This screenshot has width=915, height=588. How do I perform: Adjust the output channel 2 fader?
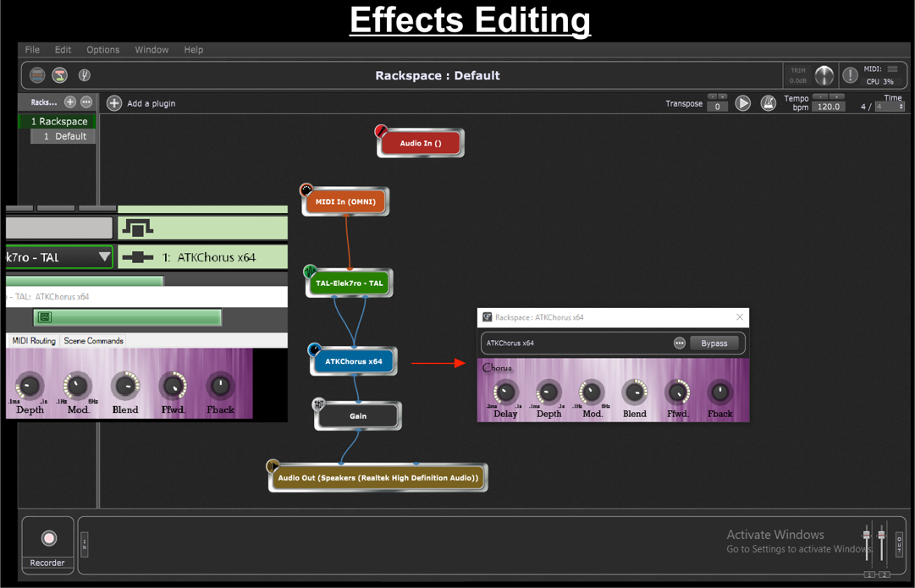[x=881, y=535]
